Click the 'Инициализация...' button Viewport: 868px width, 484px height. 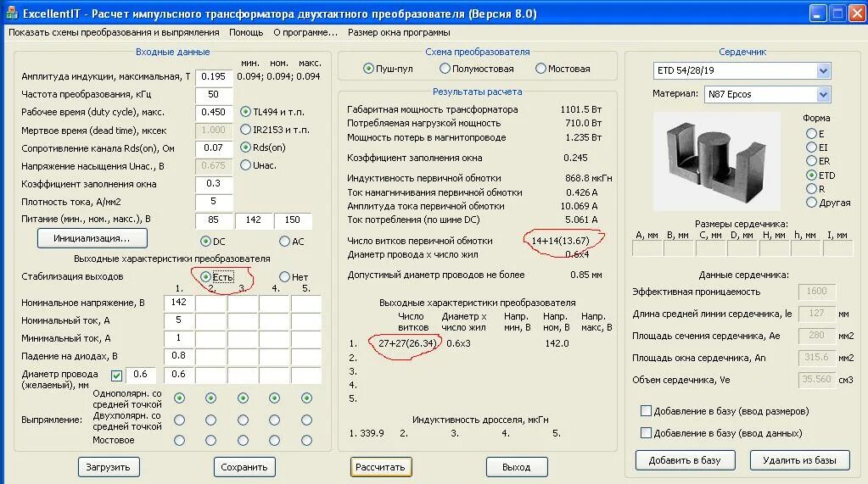[92, 238]
